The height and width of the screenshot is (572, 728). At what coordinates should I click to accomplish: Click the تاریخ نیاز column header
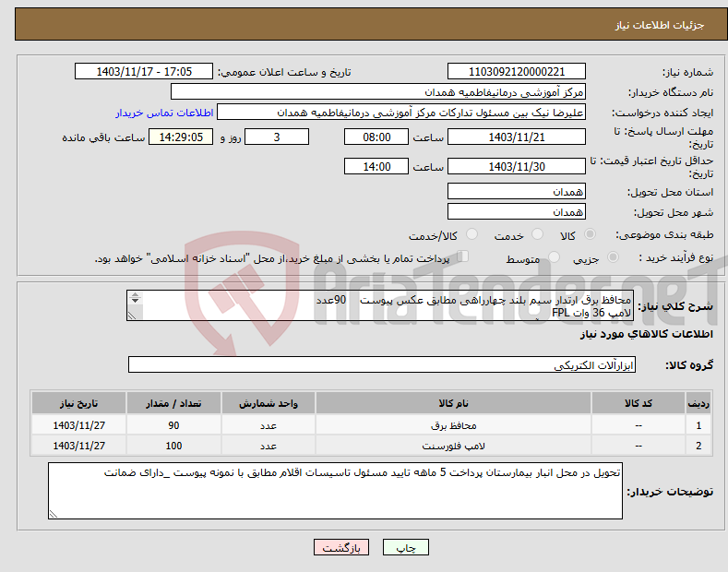point(79,403)
